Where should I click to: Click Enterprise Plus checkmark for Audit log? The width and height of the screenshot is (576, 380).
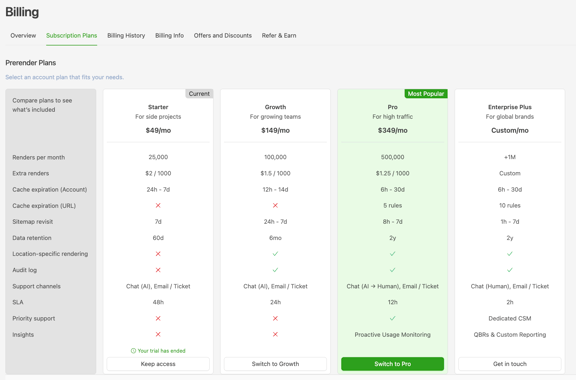tap(510, 270)
